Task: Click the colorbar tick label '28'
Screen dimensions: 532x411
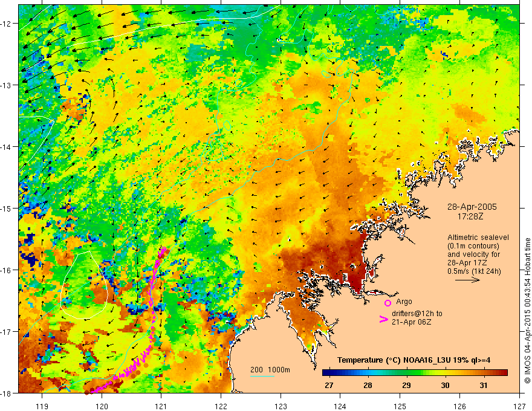Action: pyautogui.click(x=368, y=385)
